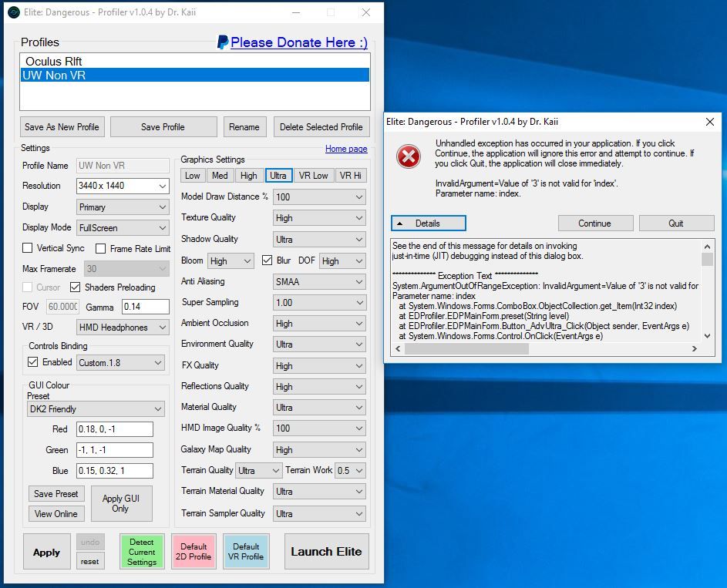727x588 pixels.
Task: Click the red error icon in dialog
Action: 409,156
